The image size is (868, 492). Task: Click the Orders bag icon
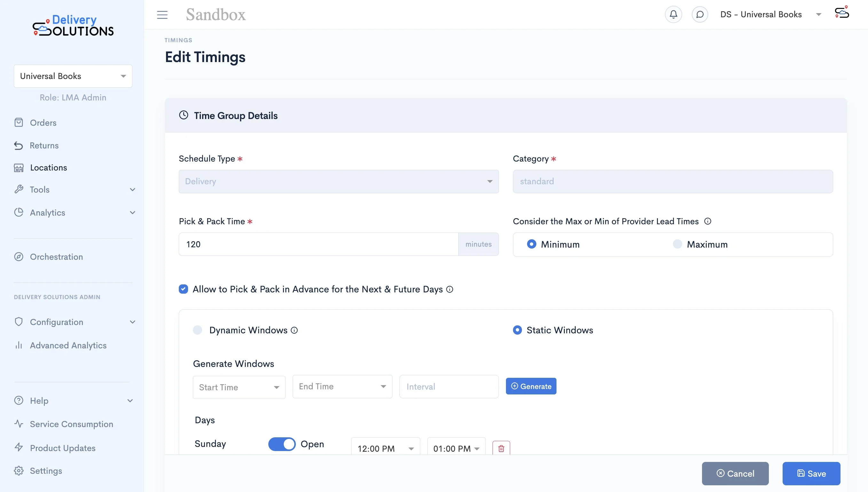pos(19,122)
